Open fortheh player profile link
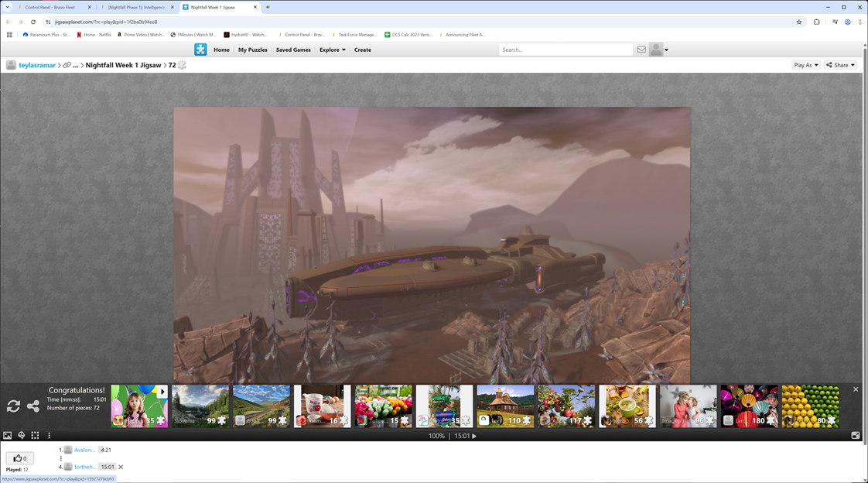The height and width of the screenshot is (483, 868). pyautogui.click(x=85, y=467)
